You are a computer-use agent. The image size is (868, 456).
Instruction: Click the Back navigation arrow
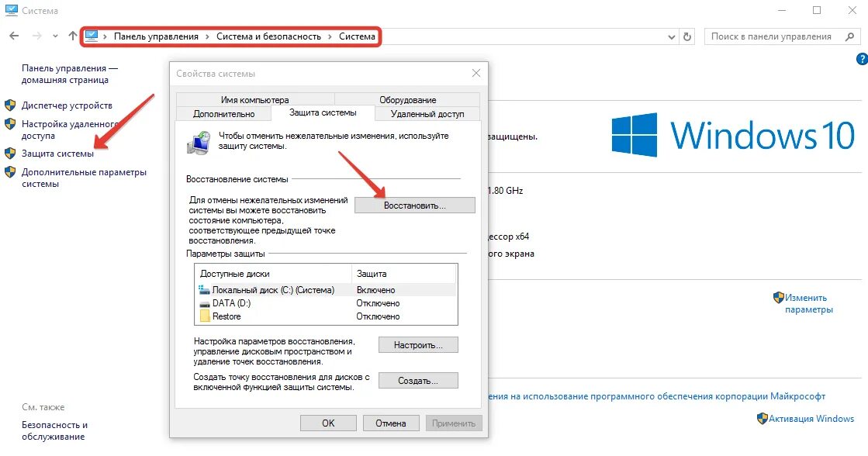[15, 36]
